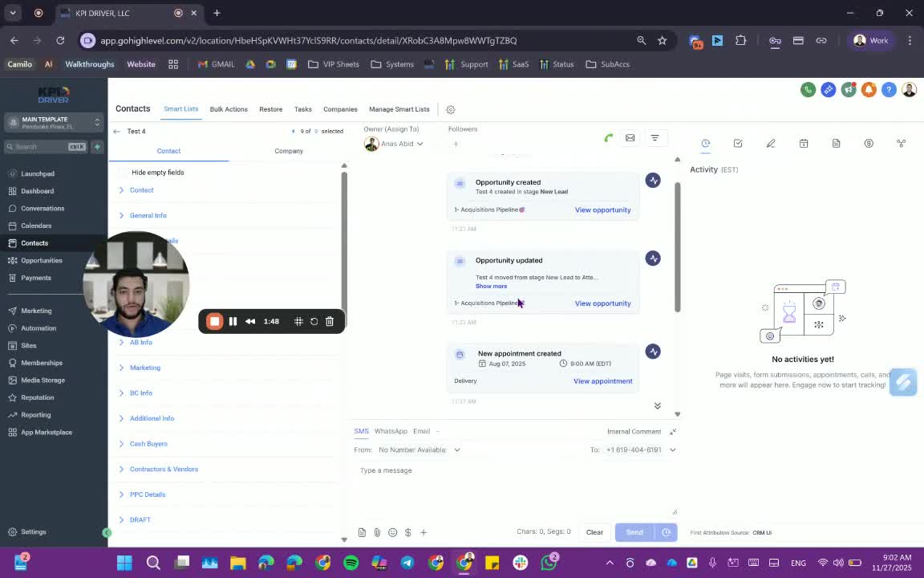
Task: Request payment with dollar sign icon
Action: pyautogui.click(x=407, y=532)
